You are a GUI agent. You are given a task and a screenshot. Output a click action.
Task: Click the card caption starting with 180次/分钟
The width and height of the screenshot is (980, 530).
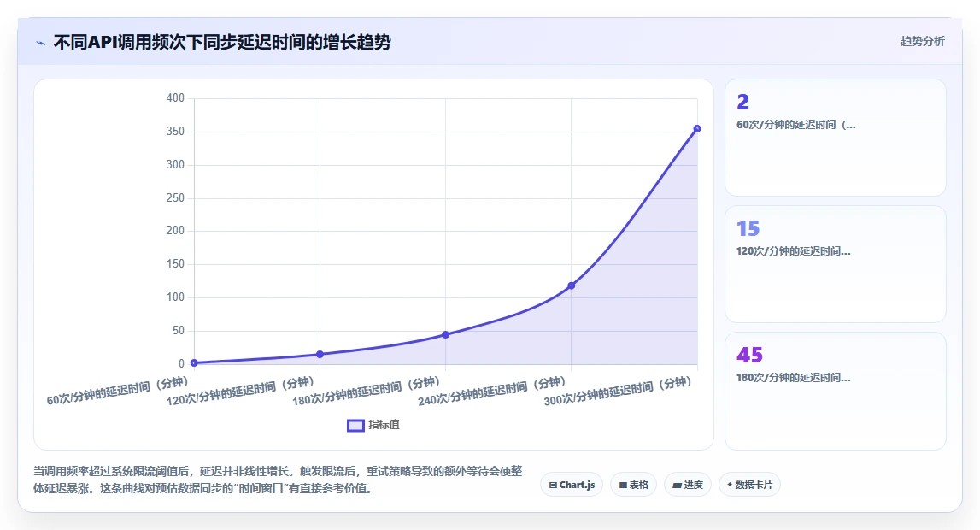(x=793, y=378)
